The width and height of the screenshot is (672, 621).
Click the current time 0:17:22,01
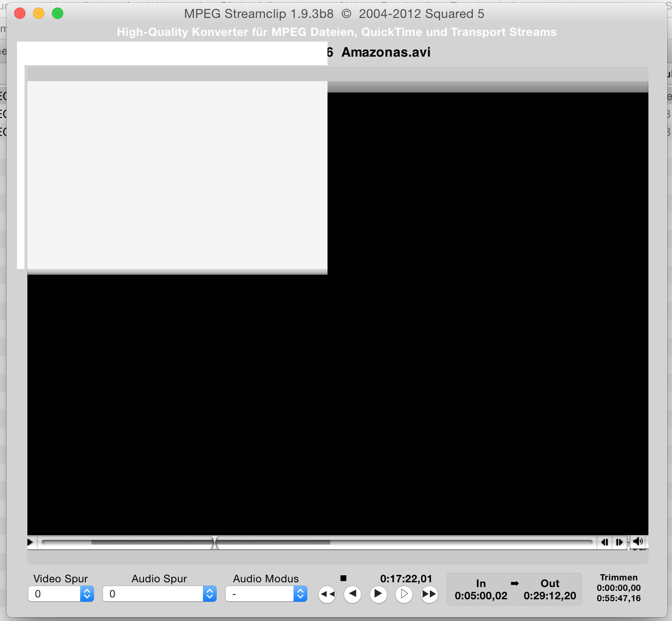click(x=406, y=579)
